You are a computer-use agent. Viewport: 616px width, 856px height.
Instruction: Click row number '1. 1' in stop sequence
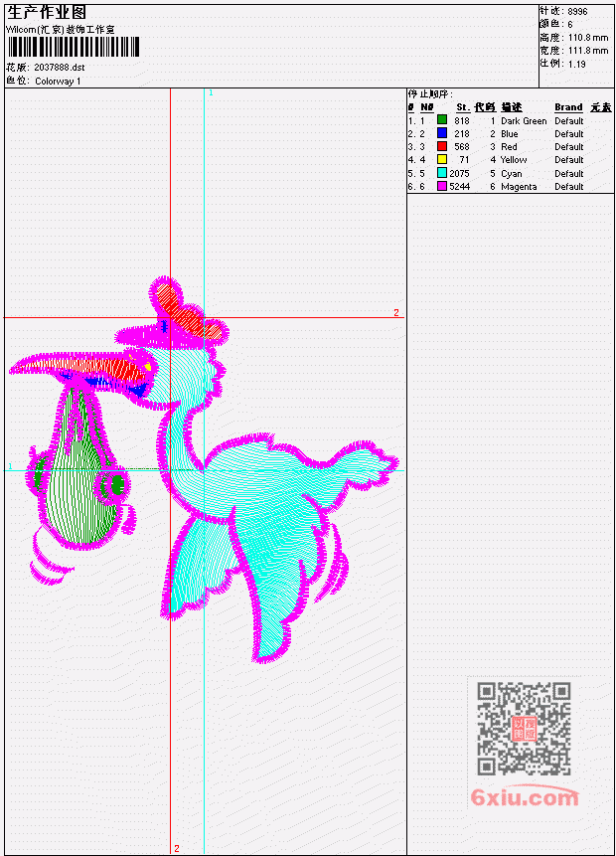point(416,121)
